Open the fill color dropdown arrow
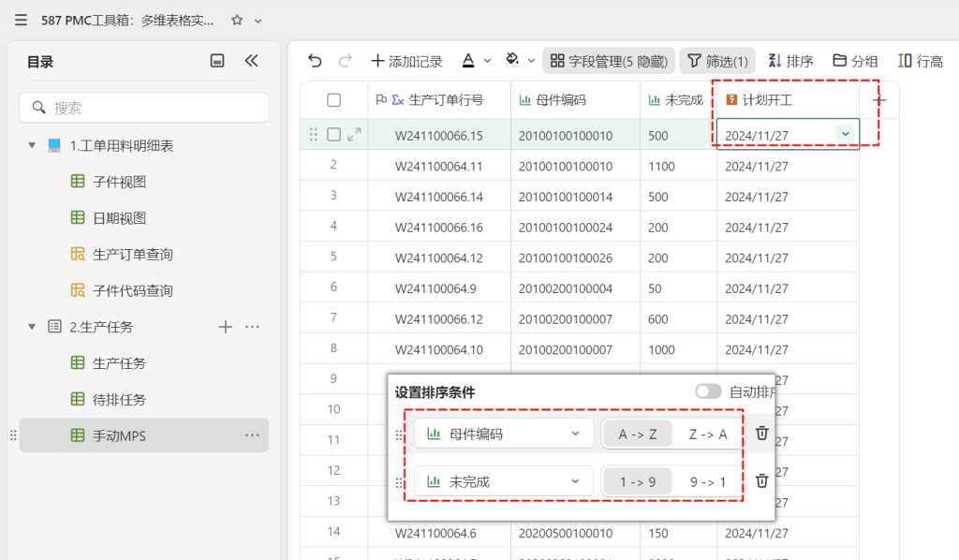The width and height of the screenshot is (959, 560). coord(532,61)
